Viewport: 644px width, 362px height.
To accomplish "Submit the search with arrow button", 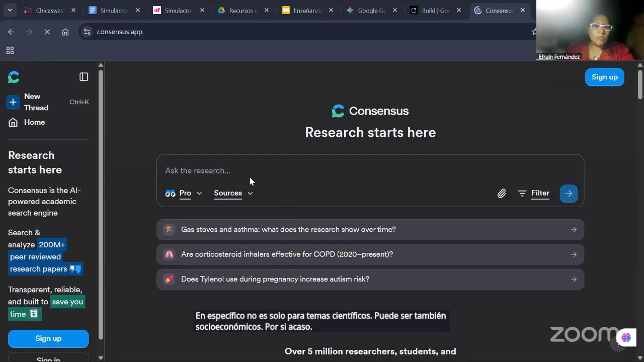I will tap(569, 193).
